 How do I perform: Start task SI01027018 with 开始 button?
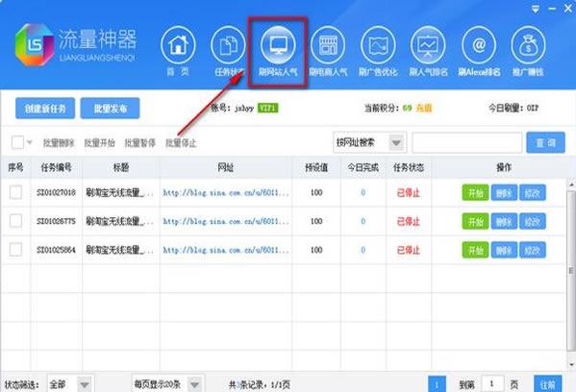coord(475,192)
